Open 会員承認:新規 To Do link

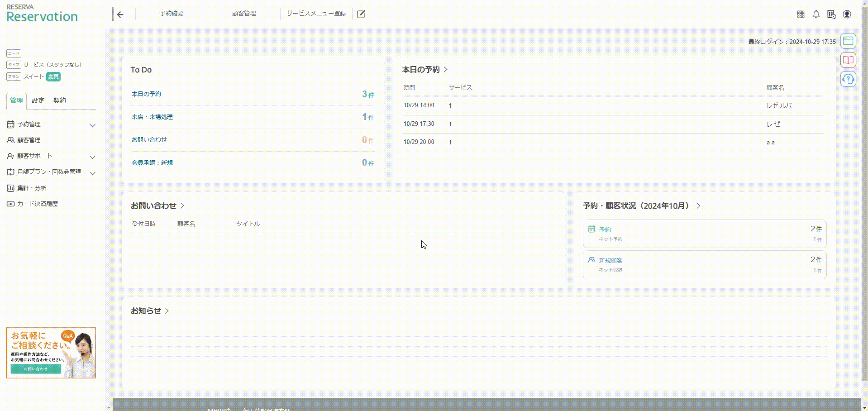click(152, 162)
